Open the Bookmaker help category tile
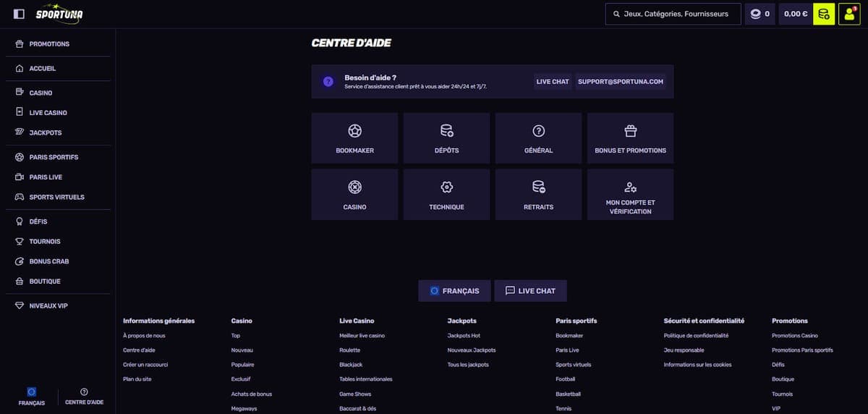The width and height of the screenshot is (868, 414). (354, 138)
